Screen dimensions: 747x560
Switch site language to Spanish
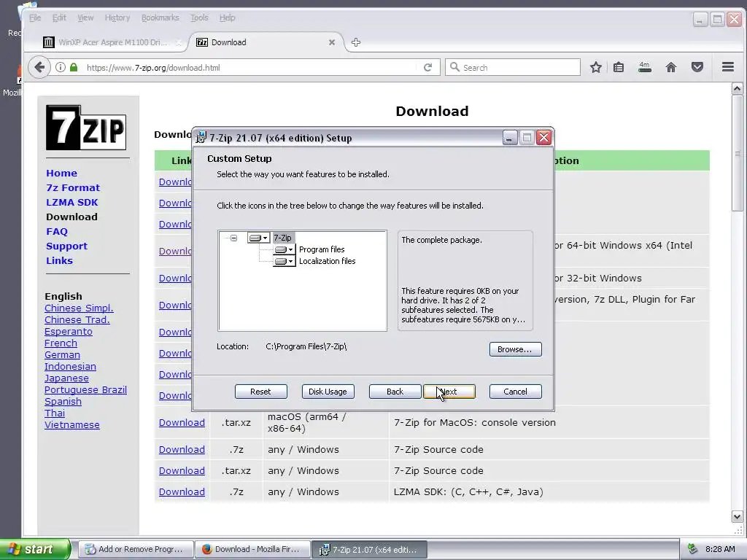[63, 402]
